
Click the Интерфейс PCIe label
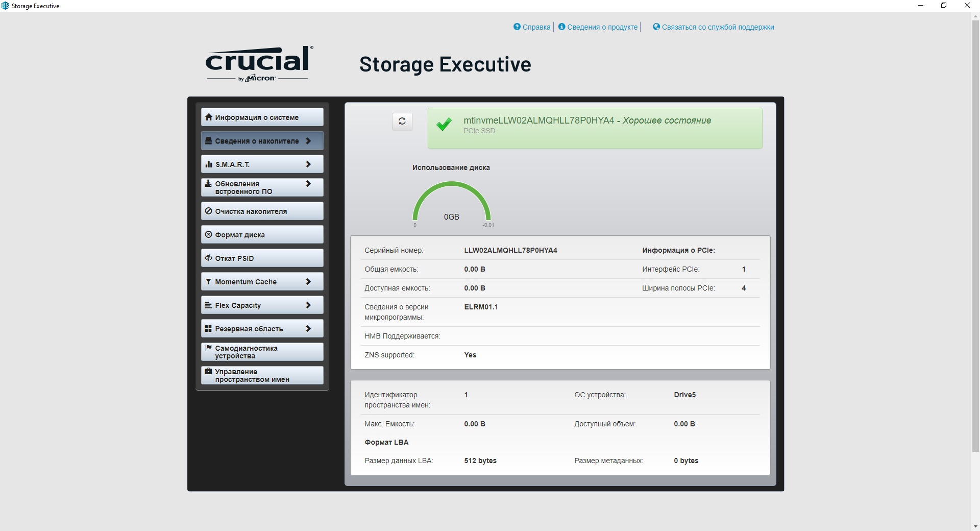coord(671,269)
